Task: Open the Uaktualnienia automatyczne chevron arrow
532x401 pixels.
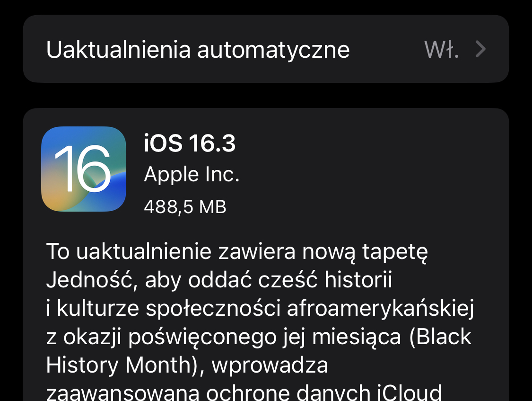Action: (x=480, y=49)
